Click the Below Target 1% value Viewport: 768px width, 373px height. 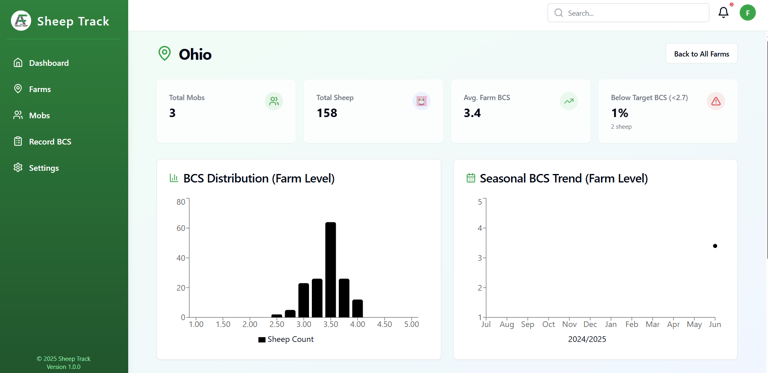(x=620, y=113)
